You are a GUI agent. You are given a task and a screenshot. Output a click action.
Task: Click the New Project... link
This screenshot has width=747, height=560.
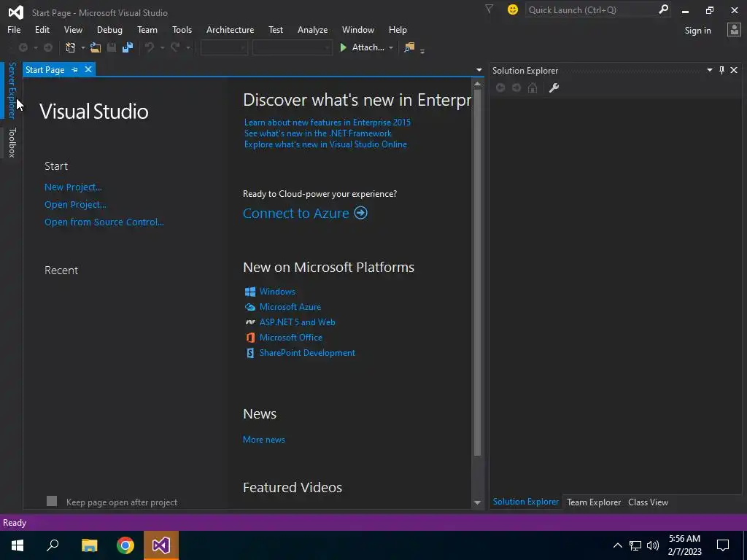[73, 187]
